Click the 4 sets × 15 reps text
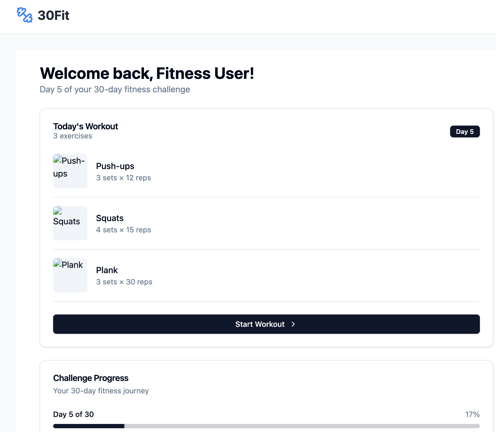The image size is (496, 432). (x=123, y=230)
